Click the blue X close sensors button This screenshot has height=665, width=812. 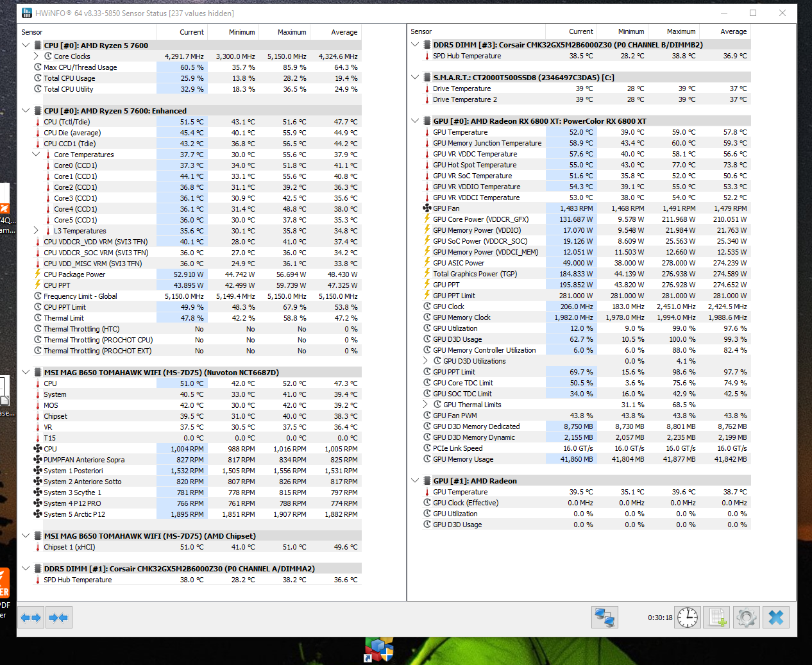(x=776, y=618)
